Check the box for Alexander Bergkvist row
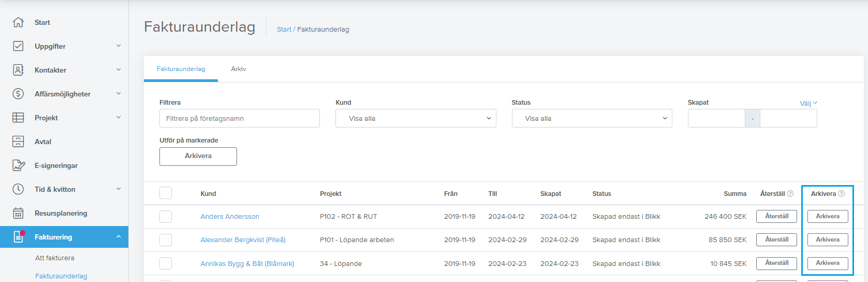 [x=166, y=240]
